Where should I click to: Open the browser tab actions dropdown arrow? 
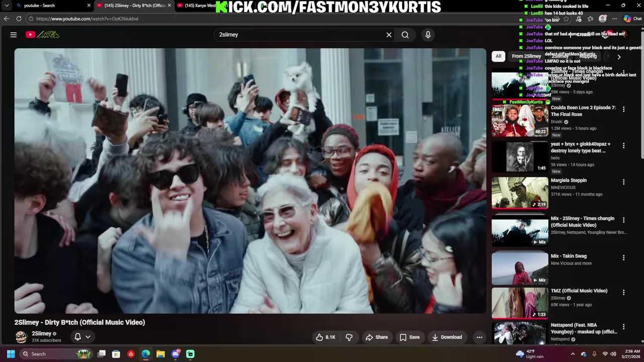tap(7, 6)
